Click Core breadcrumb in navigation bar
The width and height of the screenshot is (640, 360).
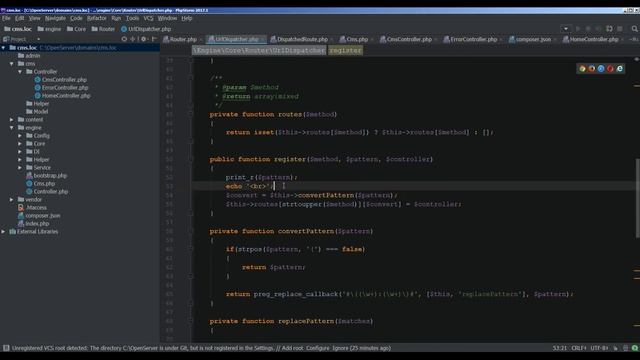coord(76,29)
